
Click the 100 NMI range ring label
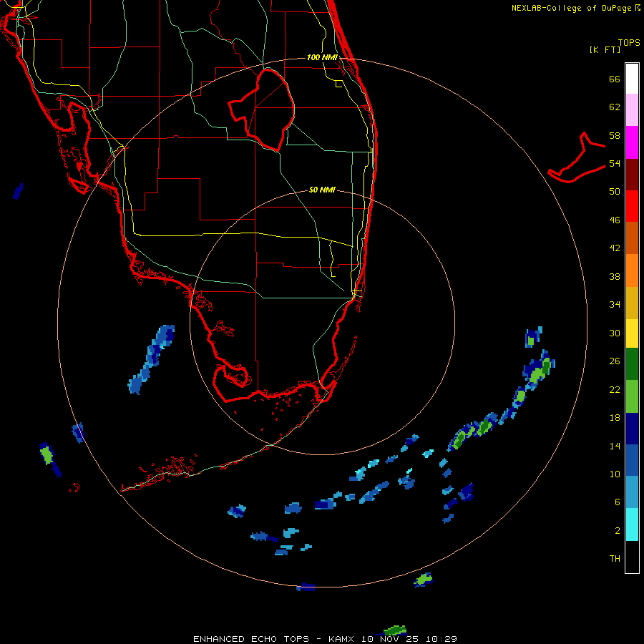pyautogui.click(x=322, y=57)
